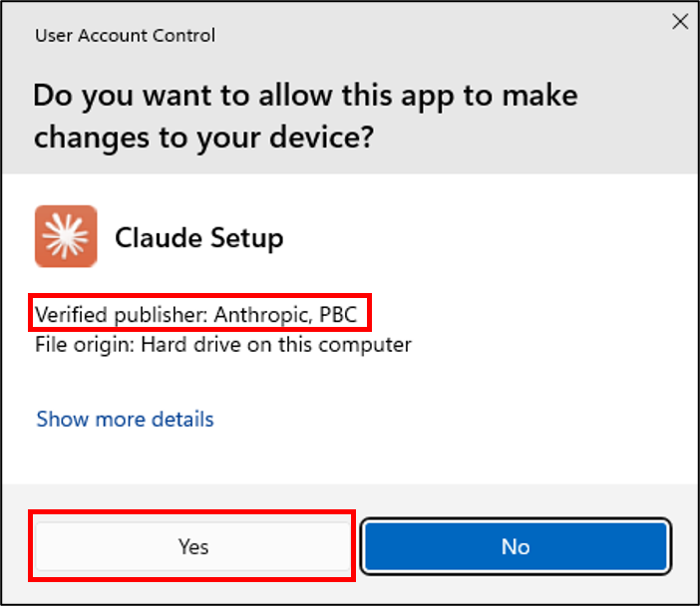Screen dimensions: 700x606
Task: Click the User Account Control title text
Action: click(125, 36)
